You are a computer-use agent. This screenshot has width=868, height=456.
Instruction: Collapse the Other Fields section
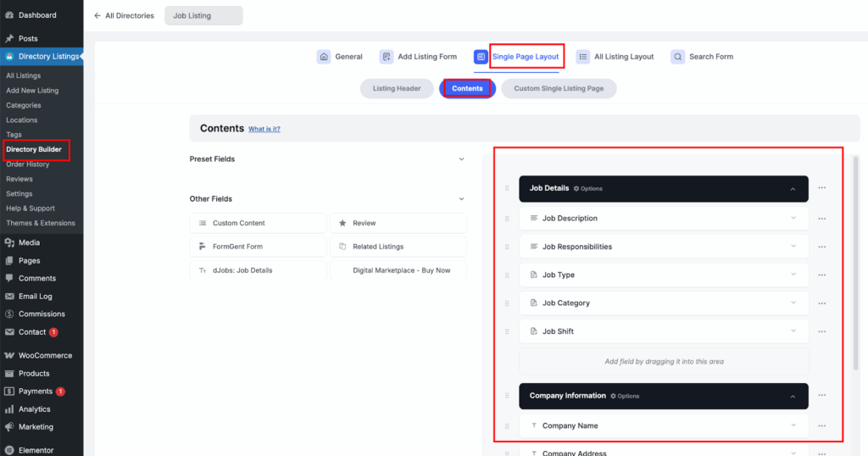pyautogui.click(x=461, y=199)
